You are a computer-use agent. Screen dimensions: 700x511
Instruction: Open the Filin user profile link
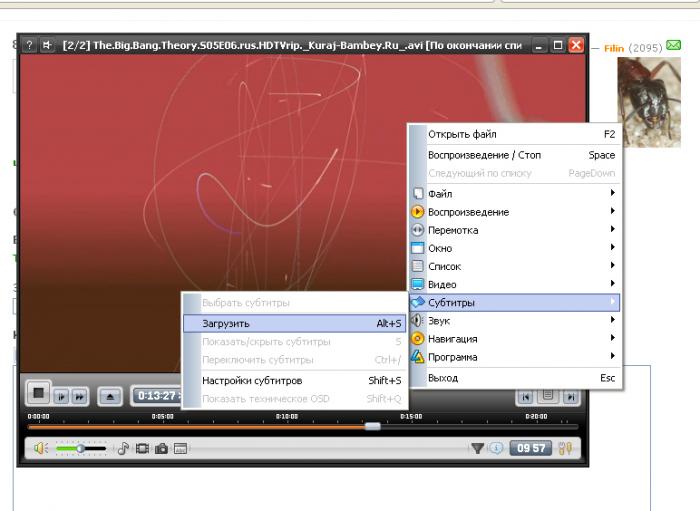tap(614, 47)
